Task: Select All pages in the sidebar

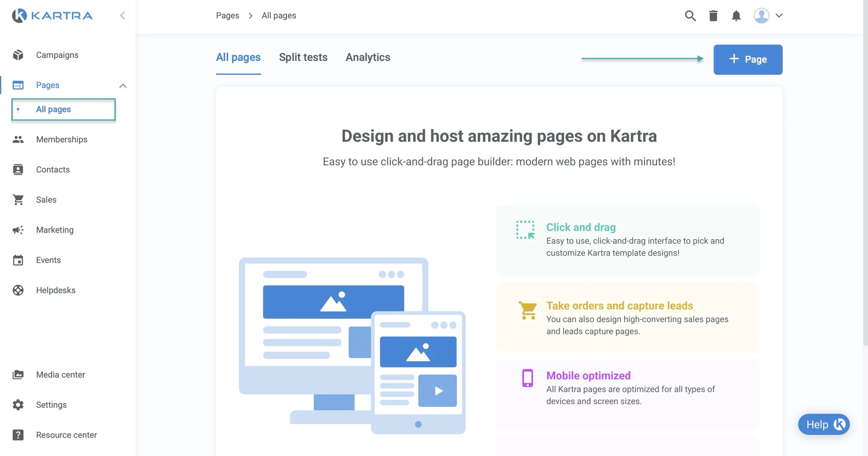Action: coord(63,109)
